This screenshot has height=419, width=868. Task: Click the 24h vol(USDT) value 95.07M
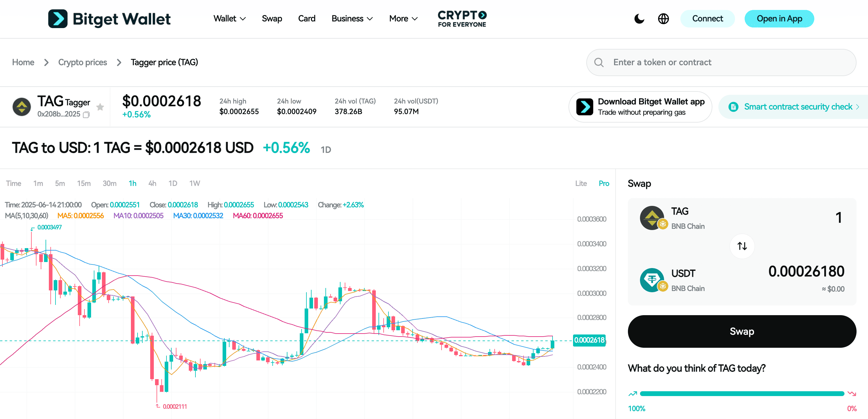[x=406, y=112]
